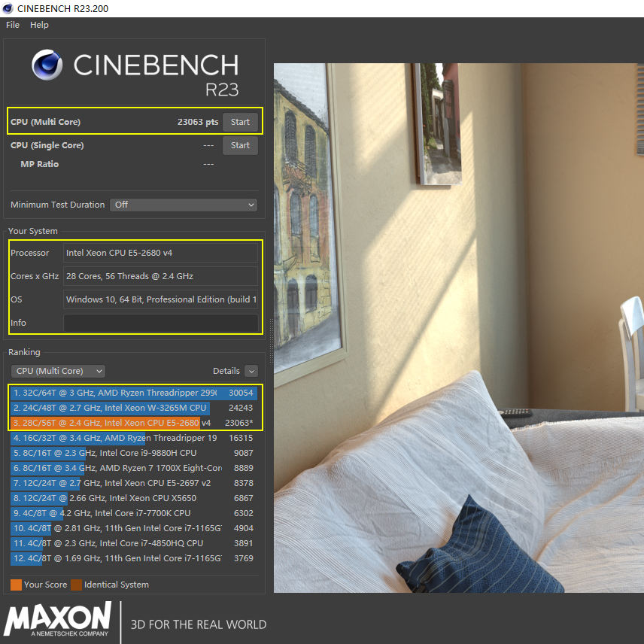Start the CPU Single Core test

coord(240,145)
